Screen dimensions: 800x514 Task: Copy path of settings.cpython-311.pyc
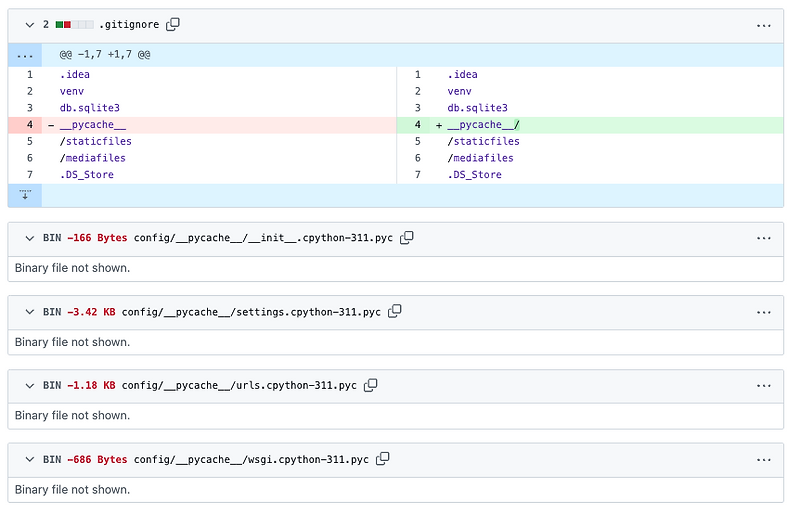[395, 311]
